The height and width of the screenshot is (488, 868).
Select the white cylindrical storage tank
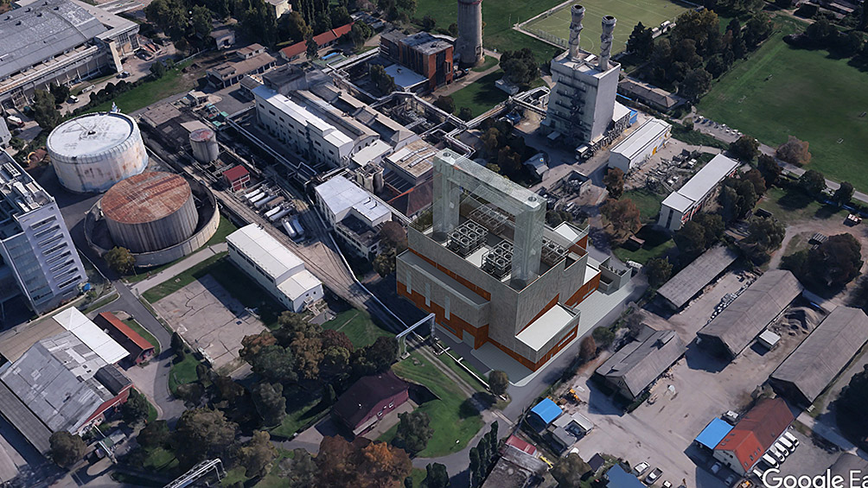96,150
